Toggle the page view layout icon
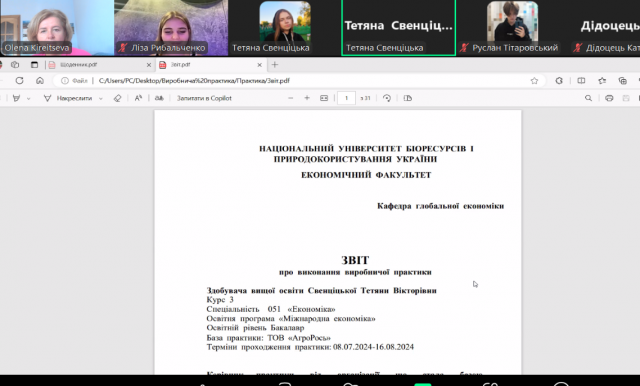The height and width of the screenshot is (386, 640). [x=407, y=98]
